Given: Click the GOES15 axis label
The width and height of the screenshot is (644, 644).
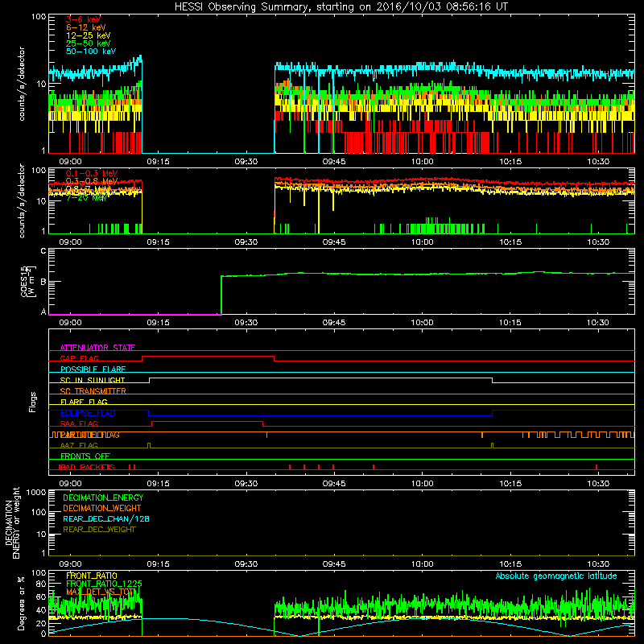Looking at the screenshot, I should coord(25,280).
